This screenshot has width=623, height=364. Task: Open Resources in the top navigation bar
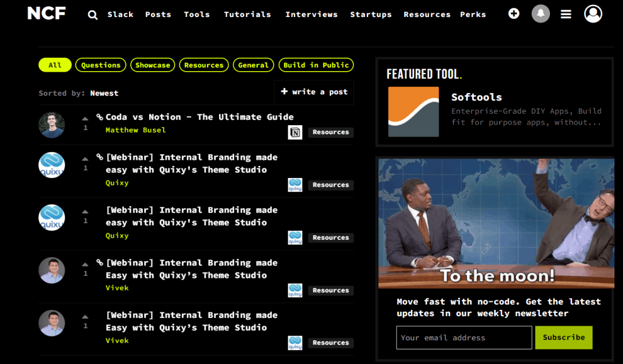pyautogui.click(x=427, y=15)
